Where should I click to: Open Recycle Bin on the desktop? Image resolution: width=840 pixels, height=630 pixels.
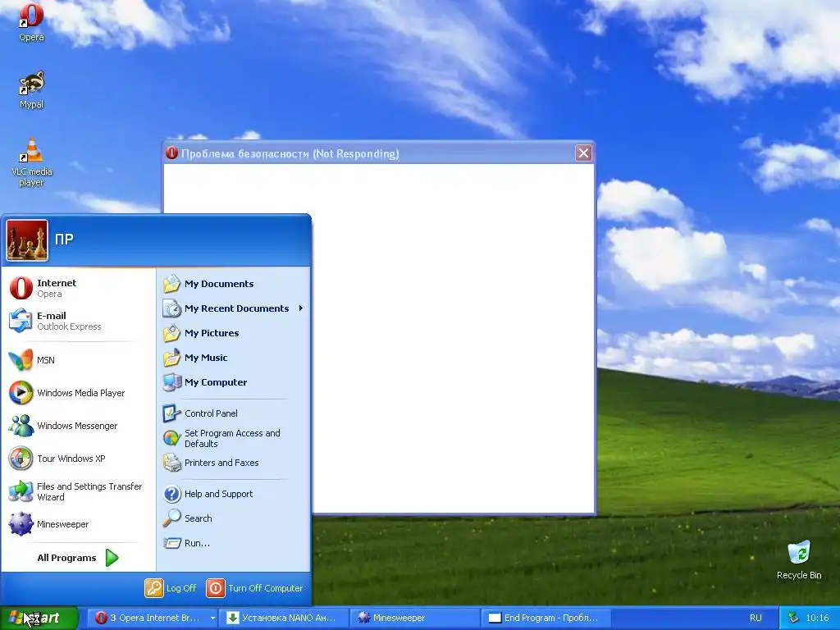tap(799, 560)
